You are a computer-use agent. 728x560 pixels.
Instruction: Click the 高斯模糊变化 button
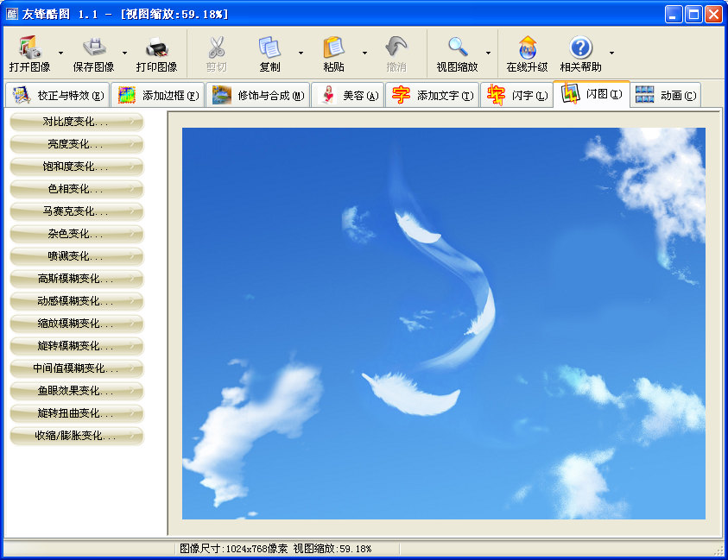coord(77,279)
